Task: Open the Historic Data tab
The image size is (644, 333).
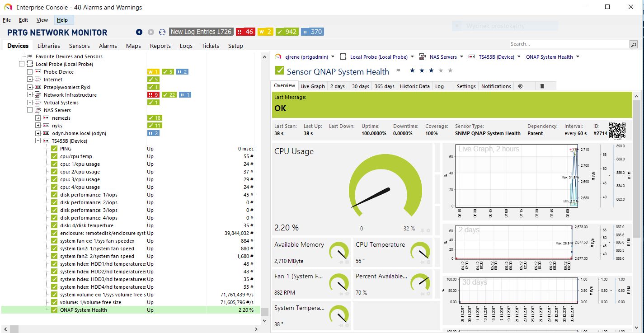Action: (415, 86)
